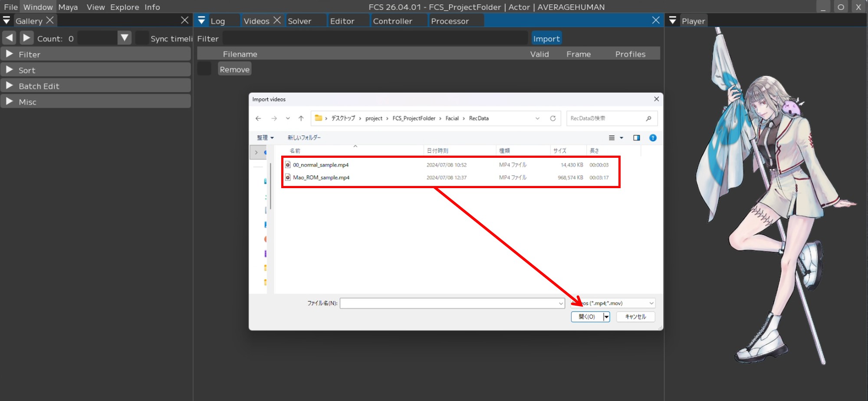
Task: Toggle the preview pane icon
Action: 636,138
